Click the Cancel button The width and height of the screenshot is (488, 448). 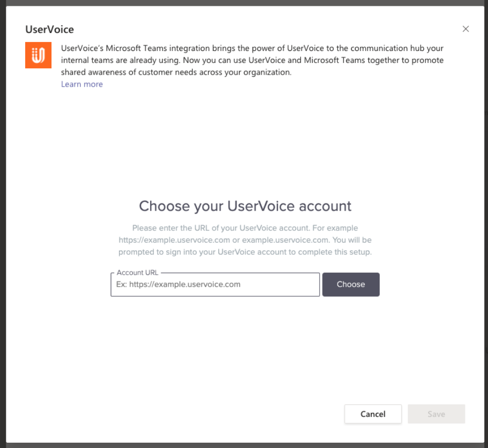(373, 414)
